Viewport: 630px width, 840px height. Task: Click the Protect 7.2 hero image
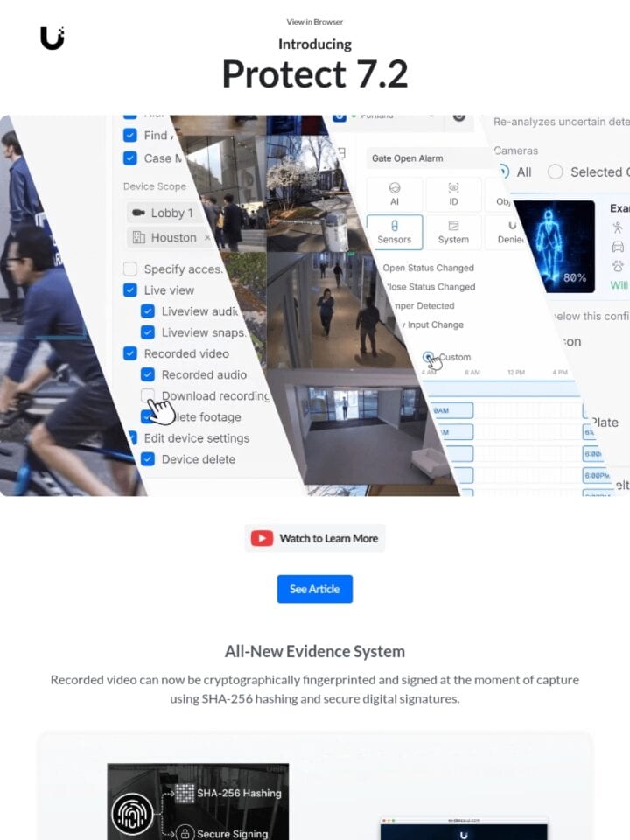[315, 305]
